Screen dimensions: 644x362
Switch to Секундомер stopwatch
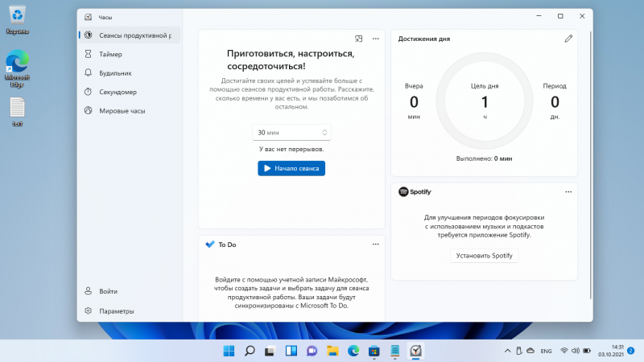pyautogui.click(x=117, y=91)
